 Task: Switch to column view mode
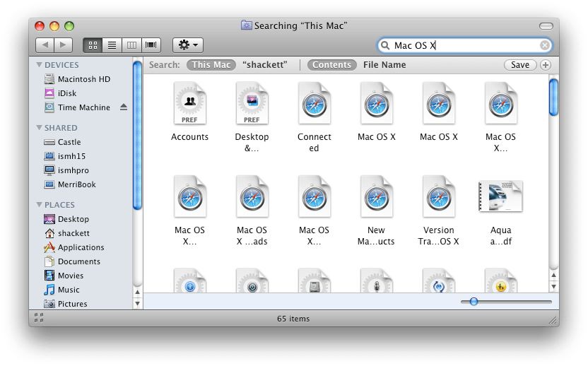point(131,45)
